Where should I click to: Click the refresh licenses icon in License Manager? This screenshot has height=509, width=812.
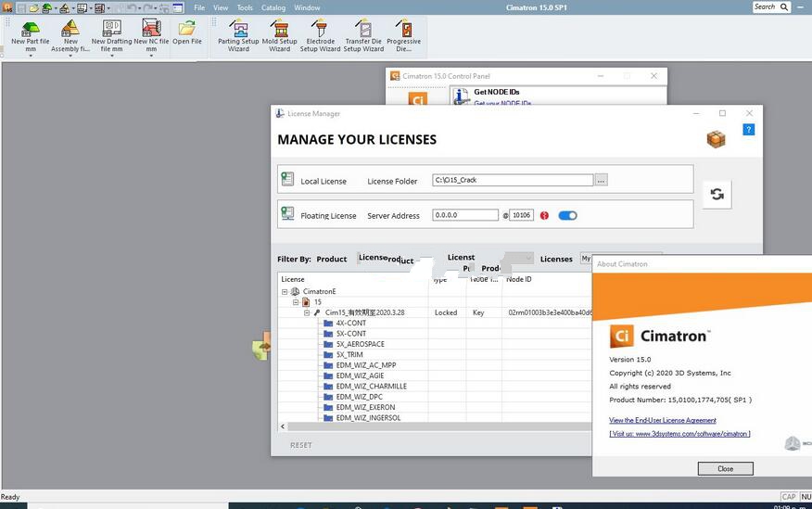[x=717, y=194]
